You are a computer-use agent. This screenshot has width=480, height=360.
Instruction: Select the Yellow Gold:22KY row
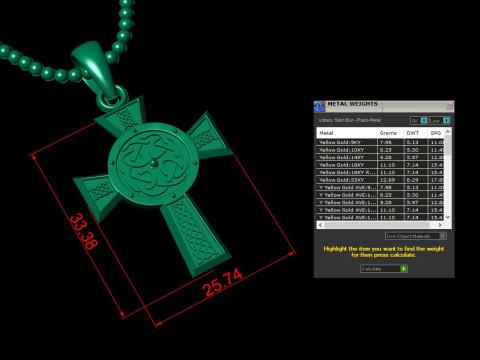tap(380, 180)
